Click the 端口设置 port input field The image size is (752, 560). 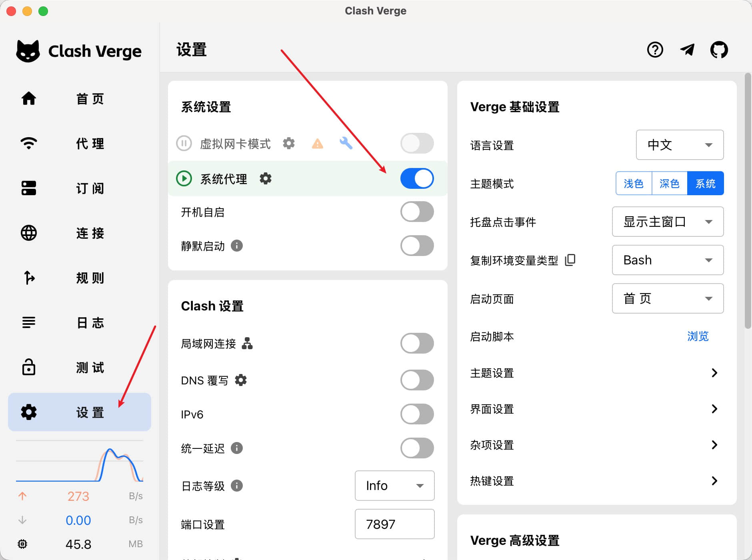[x=394, y=524]
